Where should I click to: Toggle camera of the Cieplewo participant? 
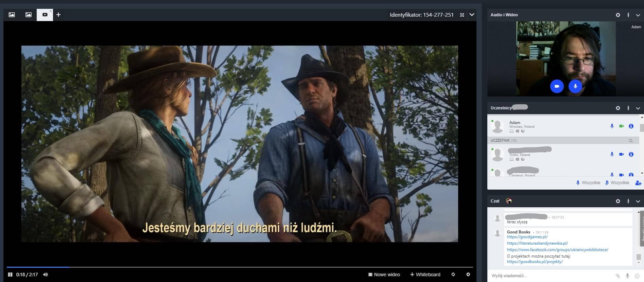[622, 175]
